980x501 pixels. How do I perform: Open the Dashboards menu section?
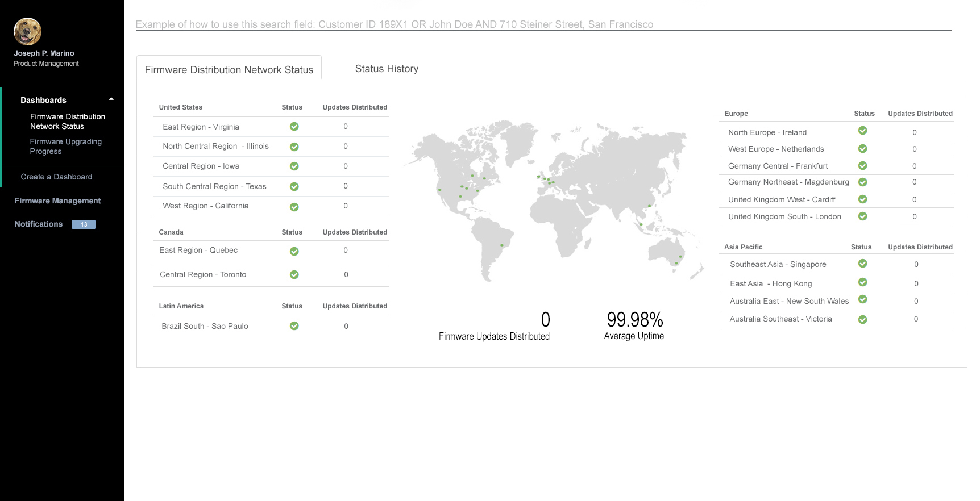[43, 100]
